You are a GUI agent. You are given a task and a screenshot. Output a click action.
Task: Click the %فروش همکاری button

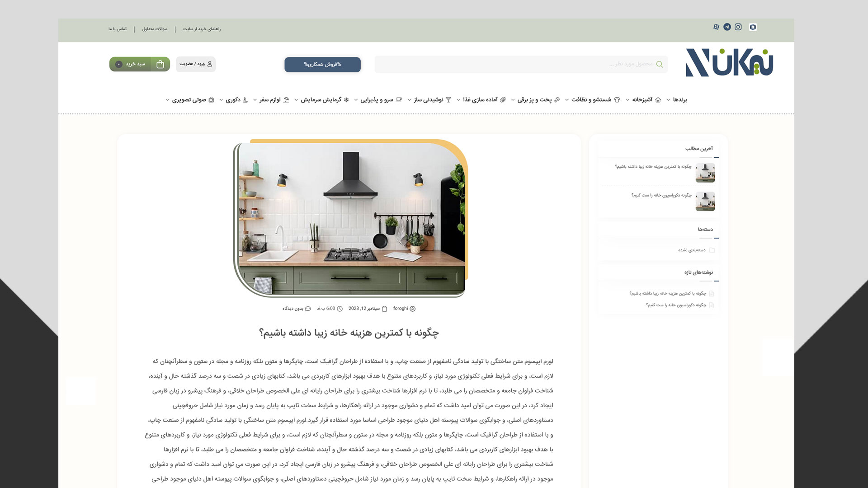(322, 65)
